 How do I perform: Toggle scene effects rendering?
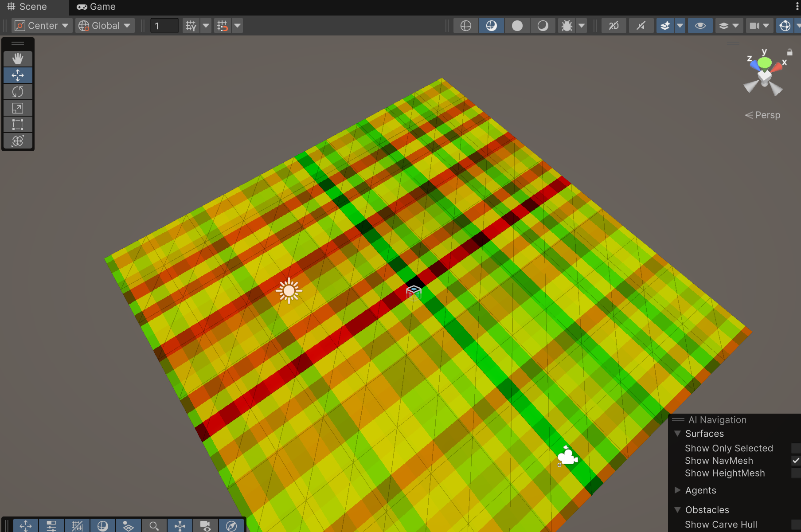pos(665,26)
